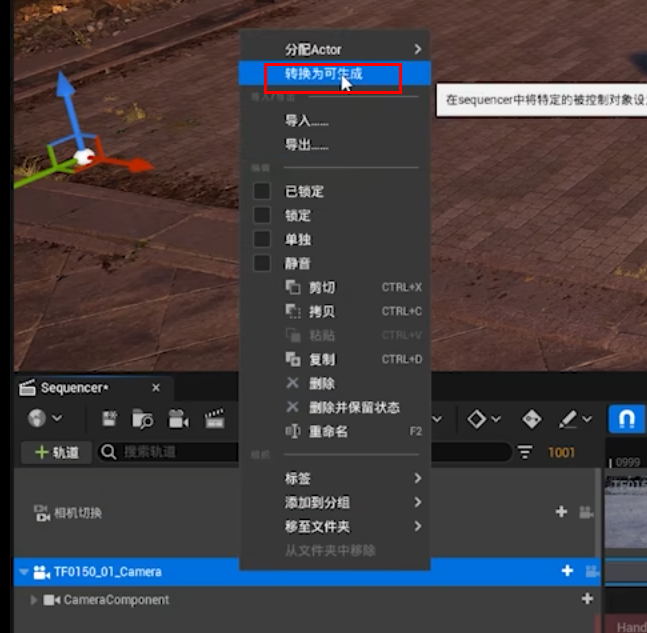This screenshot has width=647, height=633.
Task: Open the key diamond options dropdown
Action: [x=484, y=419]
